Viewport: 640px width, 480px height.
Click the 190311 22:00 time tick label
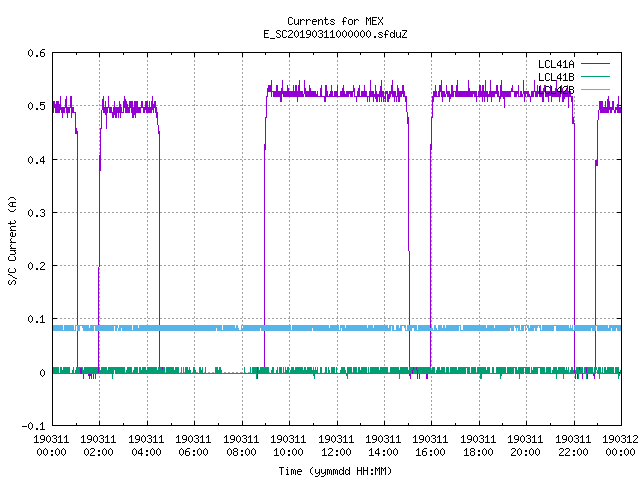click(x=573, y=446)
